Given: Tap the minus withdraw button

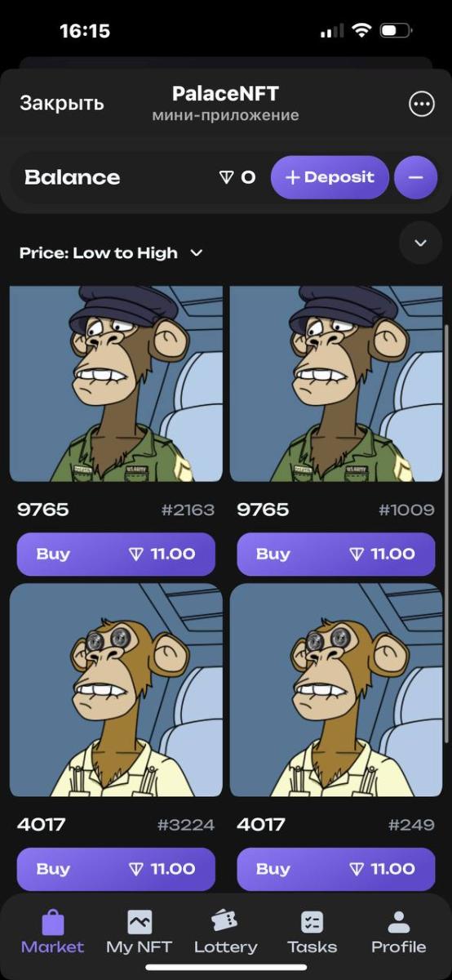Looking at the screenshot, I should pyautogui.click(x=415, y=177).
